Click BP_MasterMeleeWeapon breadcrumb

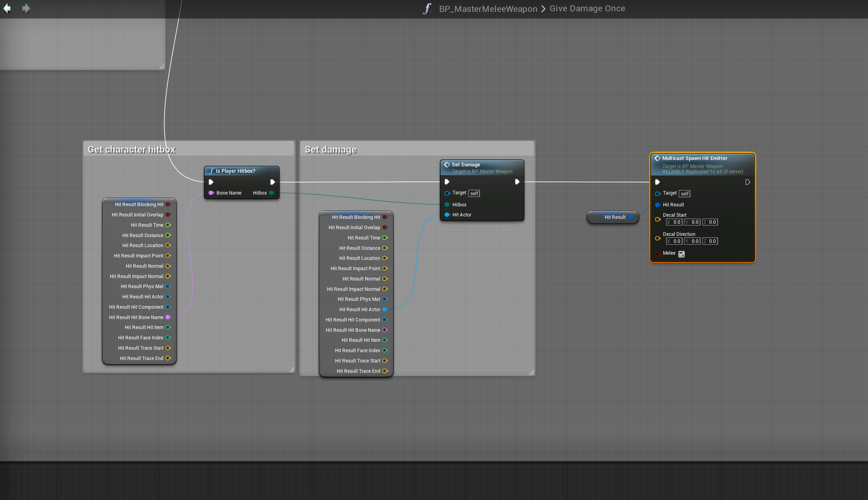pos(488,9)
